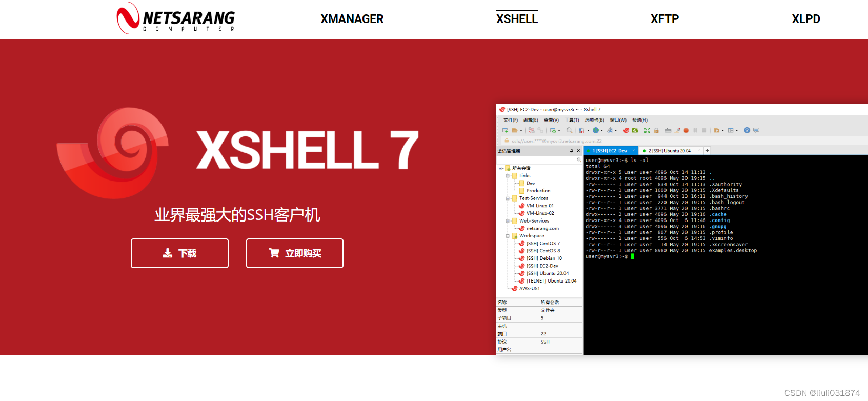Click the blue Help question mark icon
This screenshot has height=401, width=868.
pos(747,130)
